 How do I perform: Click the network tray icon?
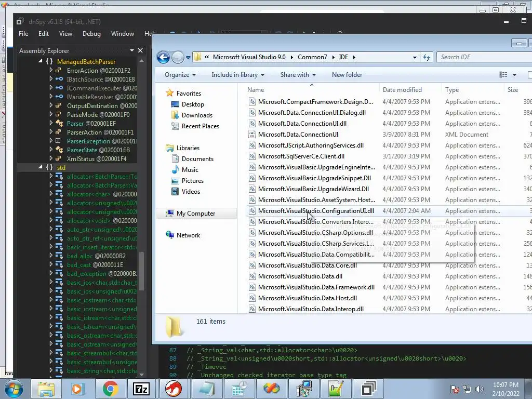[x=467, y=389]
